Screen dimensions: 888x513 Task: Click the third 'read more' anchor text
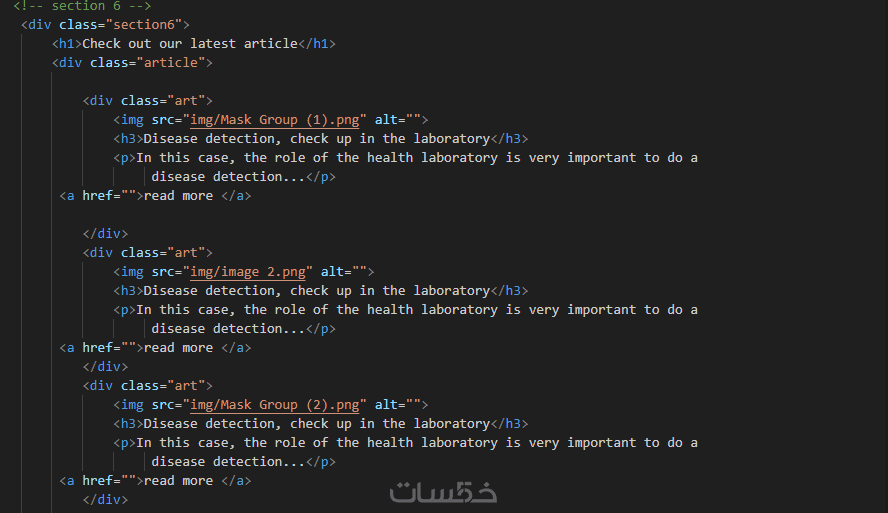(178, 481)
